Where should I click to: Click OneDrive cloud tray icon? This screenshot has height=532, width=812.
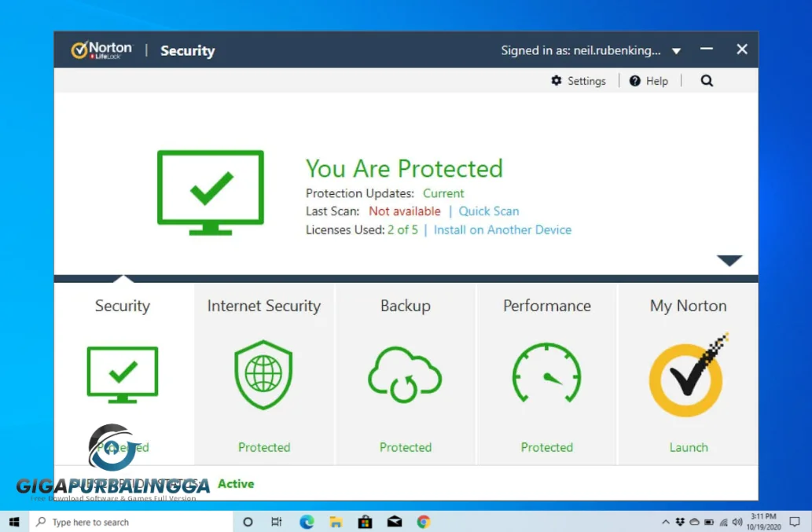pyautogui.click(x=694, y=522)
